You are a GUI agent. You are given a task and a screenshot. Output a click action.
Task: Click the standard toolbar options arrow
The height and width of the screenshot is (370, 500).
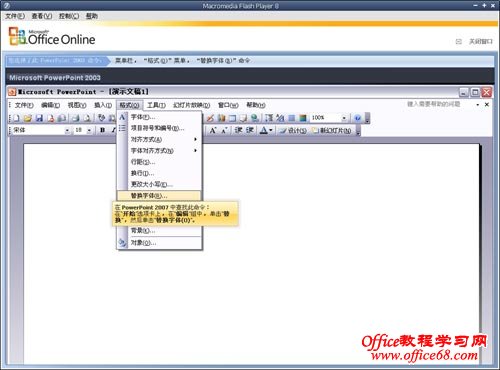pyautogui.click(x=367, y=118)
